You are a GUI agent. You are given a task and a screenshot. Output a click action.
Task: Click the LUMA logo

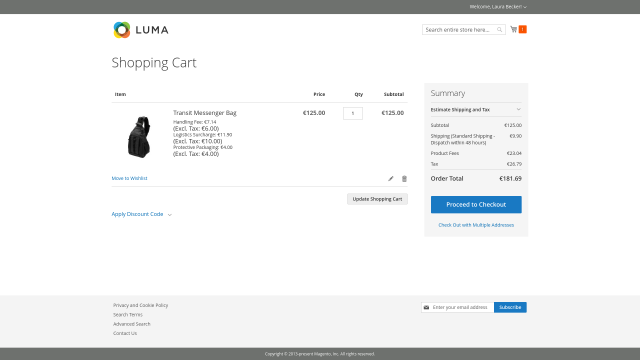pyautogui.click(x=141, y=30)
